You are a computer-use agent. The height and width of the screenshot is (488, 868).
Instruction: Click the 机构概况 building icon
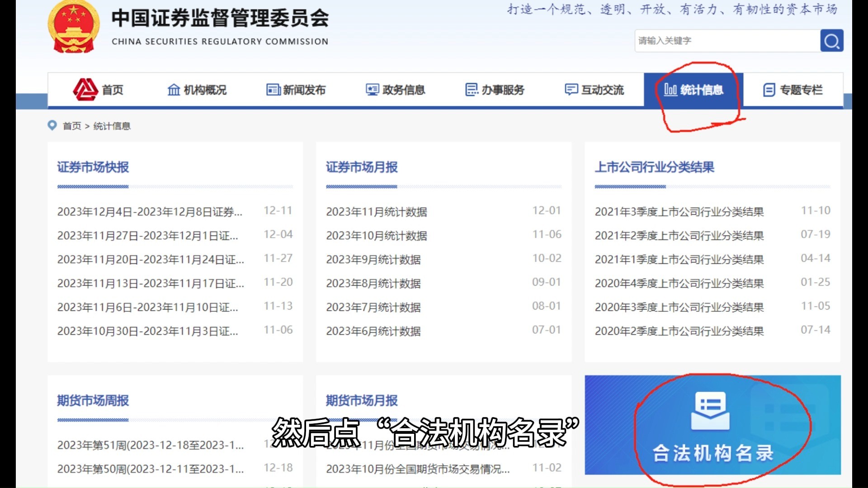point(174,90)
